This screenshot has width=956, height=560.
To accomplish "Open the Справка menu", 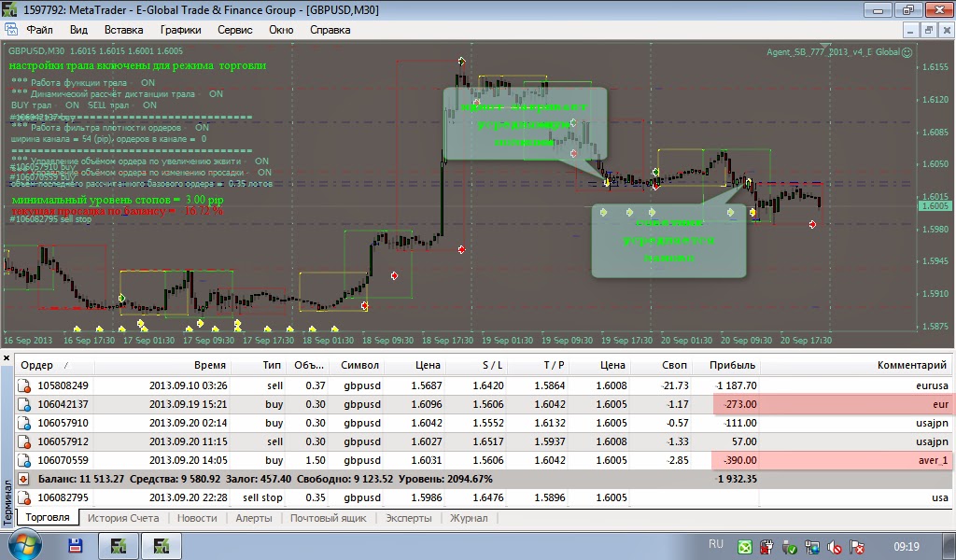I will pyautogui.click(x=330, y=30).
